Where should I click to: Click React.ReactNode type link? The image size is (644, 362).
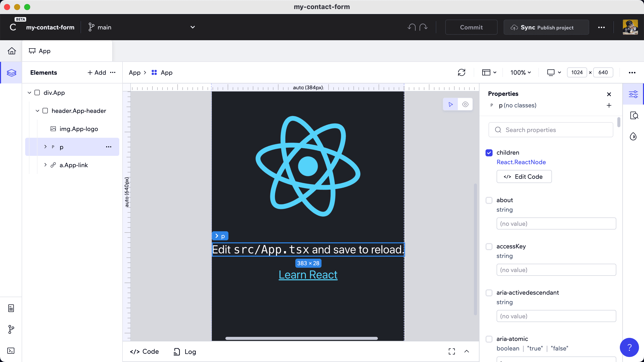(x=521, y=162)
